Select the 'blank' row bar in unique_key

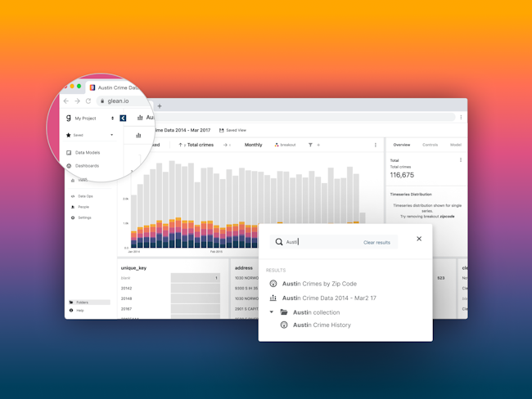coord(196,278)
